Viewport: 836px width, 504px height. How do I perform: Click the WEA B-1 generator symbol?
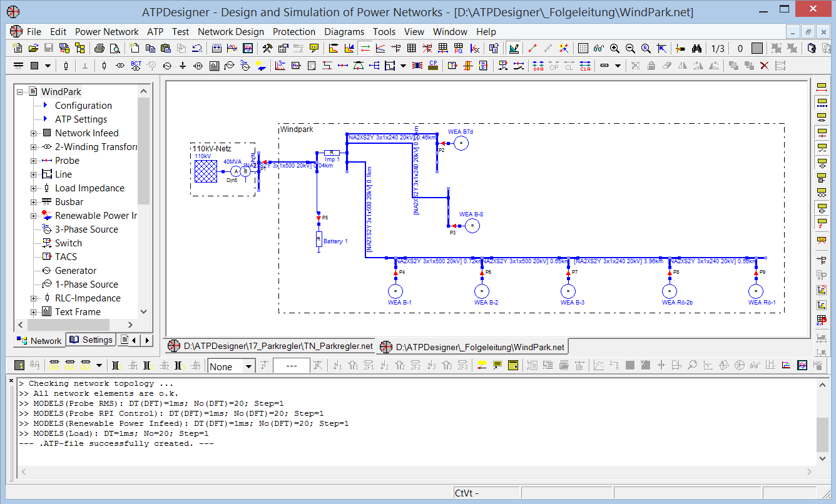tap(395, 291)
